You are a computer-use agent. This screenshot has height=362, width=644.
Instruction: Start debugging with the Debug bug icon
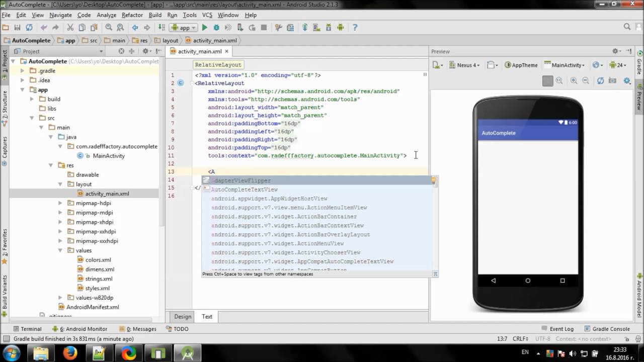coord(216,28)
